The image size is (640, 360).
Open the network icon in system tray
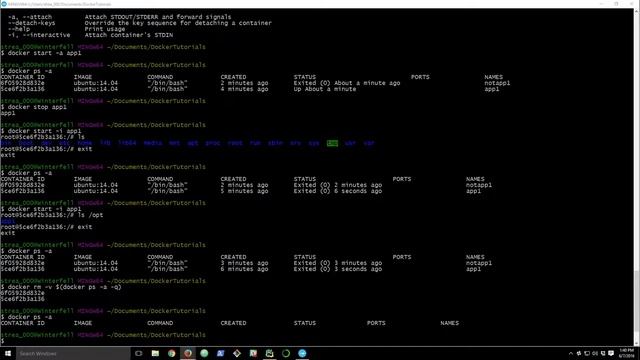tap(587, 353)
